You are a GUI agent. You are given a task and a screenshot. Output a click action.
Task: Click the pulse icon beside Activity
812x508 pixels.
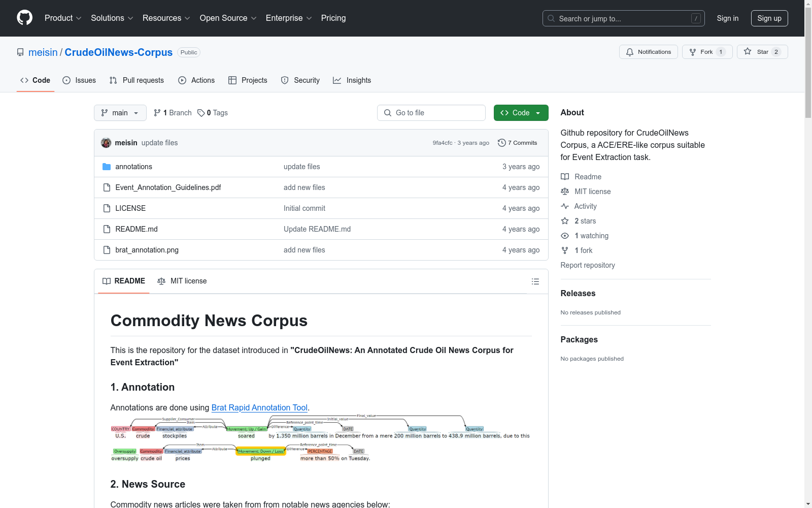tap(565, 206)
